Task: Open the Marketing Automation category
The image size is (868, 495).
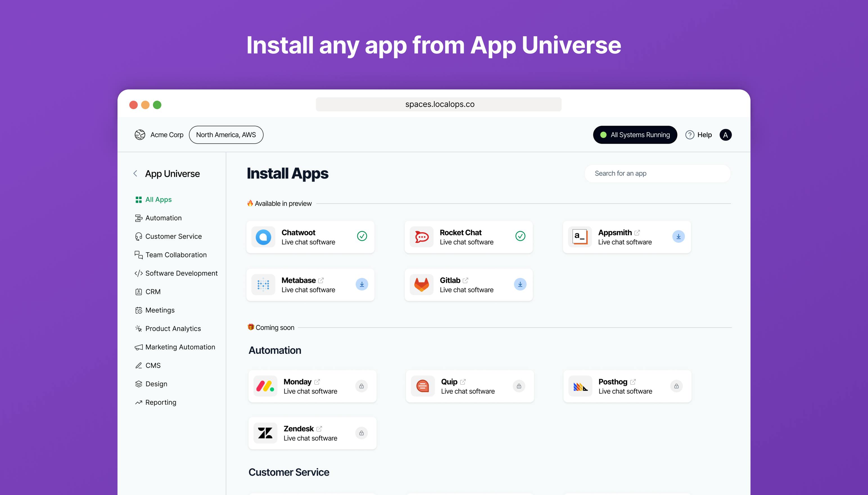Action: pos(175,347)
